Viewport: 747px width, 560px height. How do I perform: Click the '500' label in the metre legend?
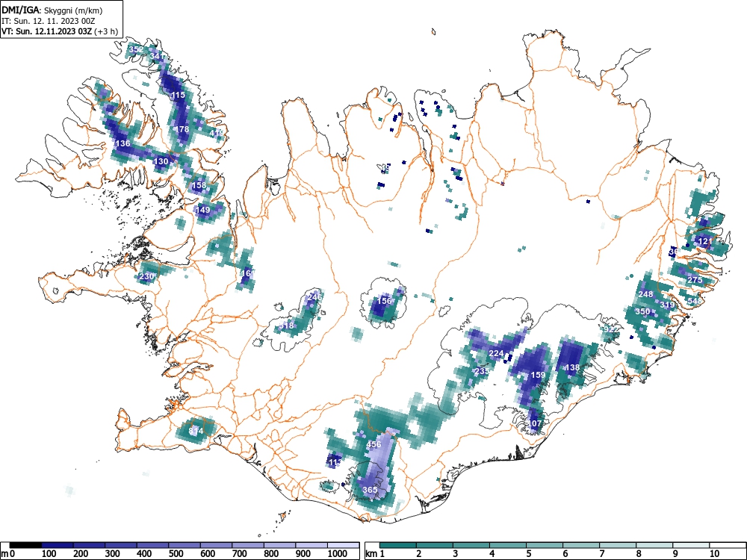(x=176, y=554)
